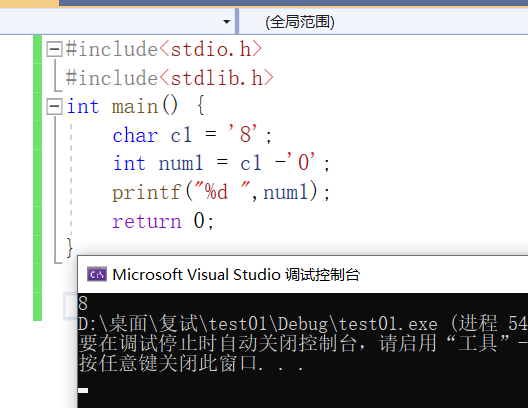Click the closing brace of main

[x=70, y=247]
